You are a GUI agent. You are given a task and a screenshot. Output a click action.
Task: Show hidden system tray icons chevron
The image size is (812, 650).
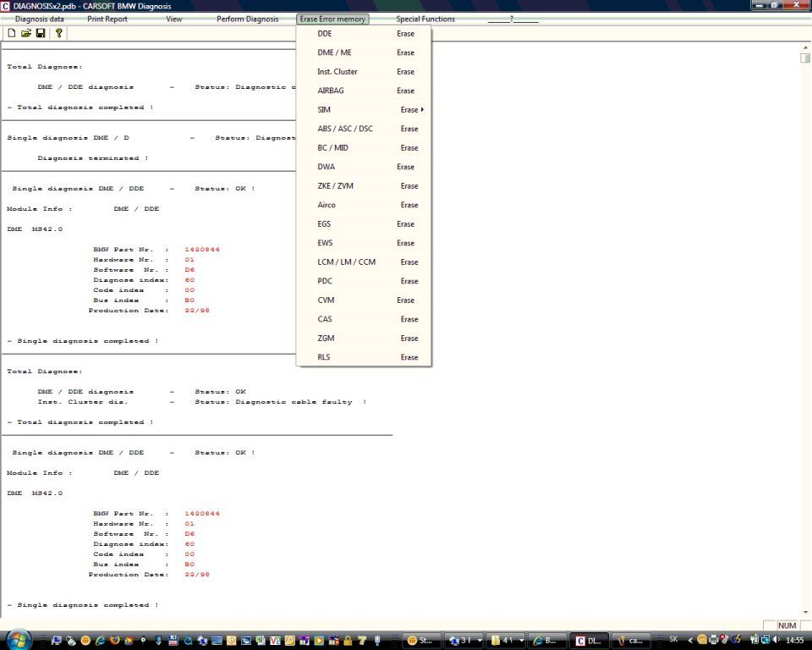[x=690, y=640]
